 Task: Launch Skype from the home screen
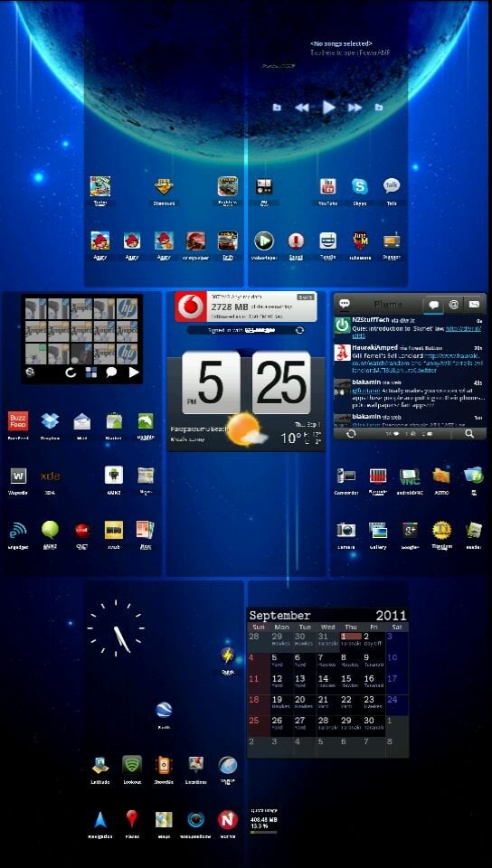[x=360, y=186]
